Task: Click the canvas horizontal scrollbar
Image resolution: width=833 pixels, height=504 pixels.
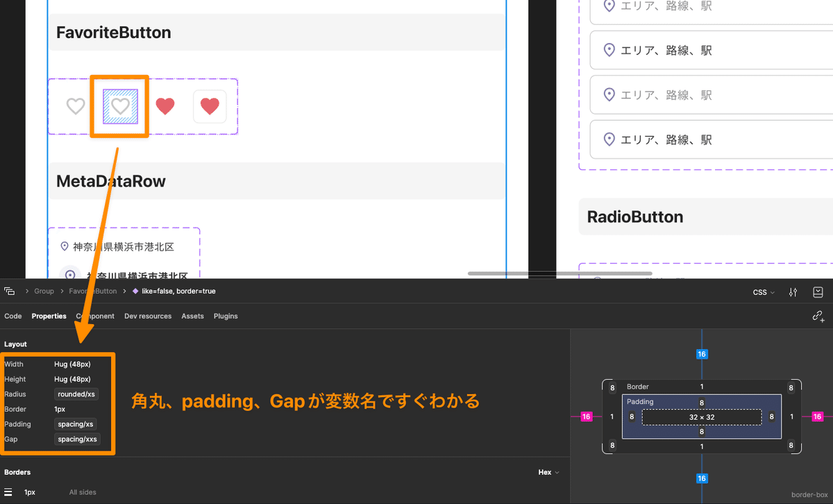Action: coord(559,274)
